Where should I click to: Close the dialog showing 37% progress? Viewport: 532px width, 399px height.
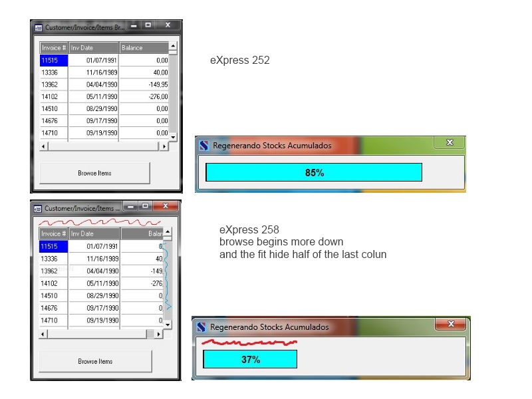click(450, 324)
